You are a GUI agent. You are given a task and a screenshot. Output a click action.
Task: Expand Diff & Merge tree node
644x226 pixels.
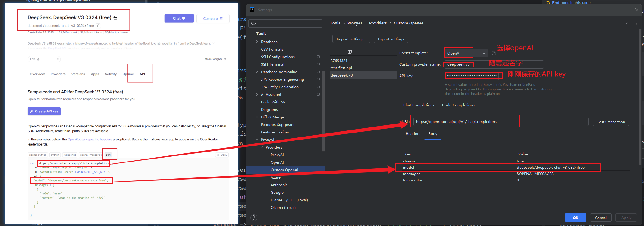(257, 117)
